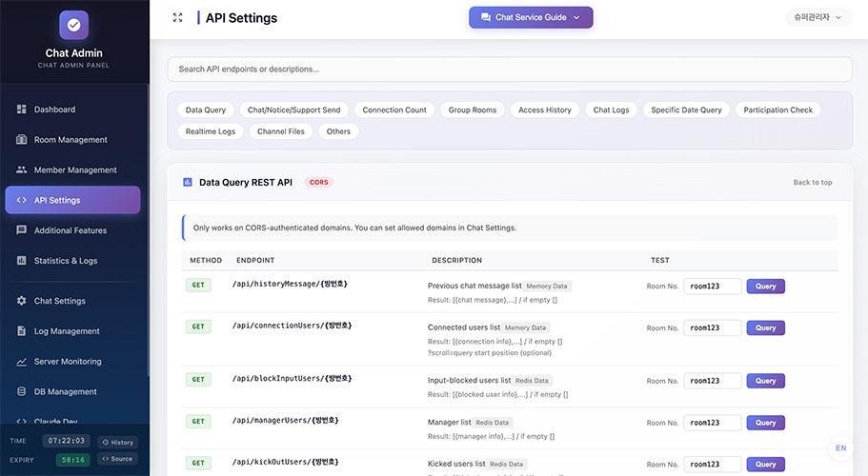Click the Log Management document icon
The width and height of the screenshot is (868, 476).
(22, 330)
